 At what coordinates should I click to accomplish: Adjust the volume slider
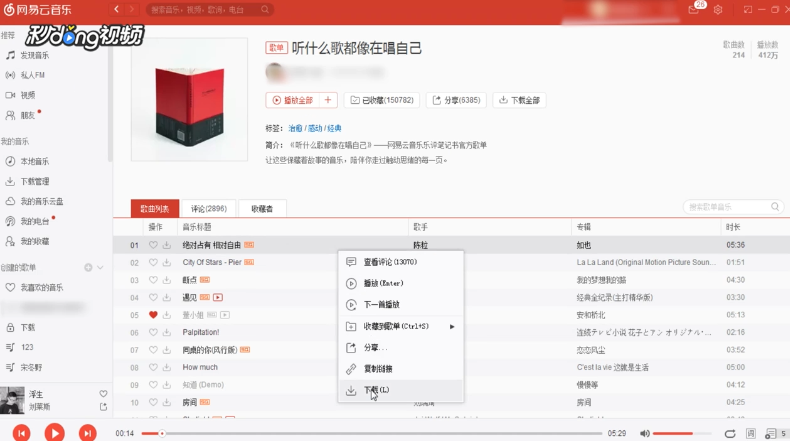point(682,433)
